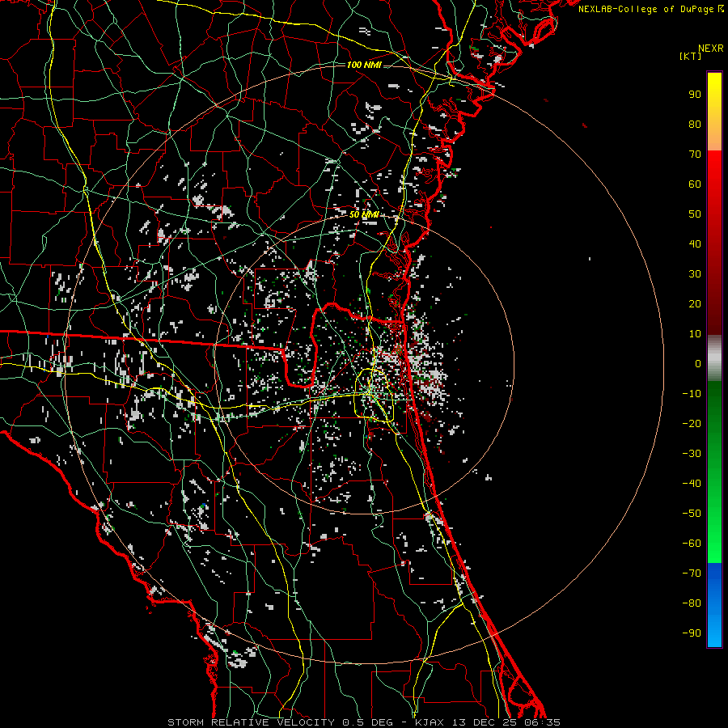Click the 10 value on the velocity scale
The image size is (728, 728).
pos(695,334)
